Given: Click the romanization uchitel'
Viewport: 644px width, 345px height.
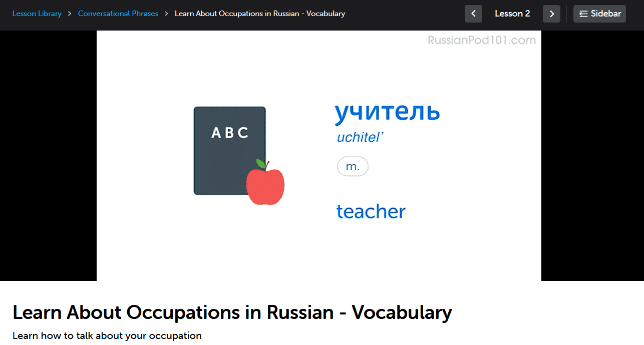Looking at the screenshot, I should click(360, 138).
